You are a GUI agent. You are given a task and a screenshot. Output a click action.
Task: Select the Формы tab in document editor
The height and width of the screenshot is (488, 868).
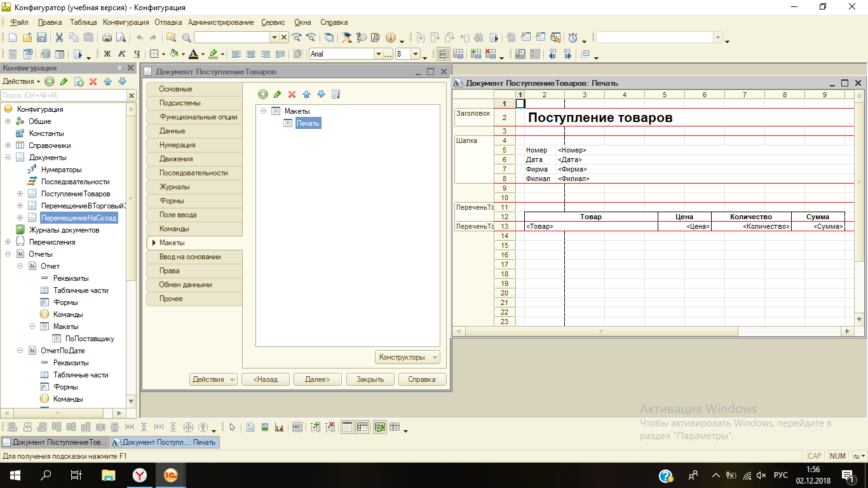point(172,201)
